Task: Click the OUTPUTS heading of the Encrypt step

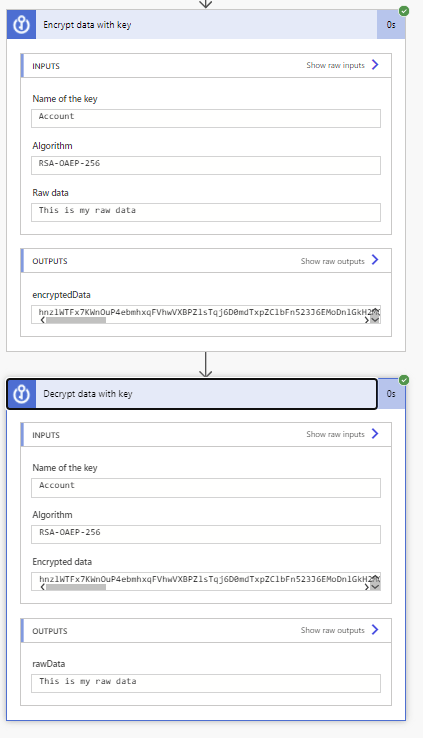Action: pyautogui.click(x=50, y=261)
